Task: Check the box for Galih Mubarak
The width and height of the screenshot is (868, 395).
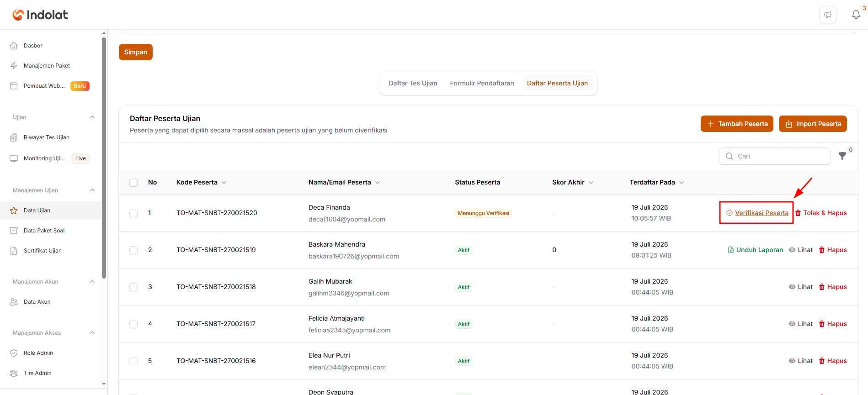Action: point(133,287)
